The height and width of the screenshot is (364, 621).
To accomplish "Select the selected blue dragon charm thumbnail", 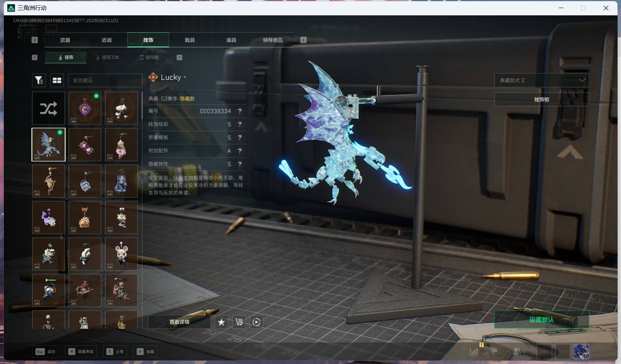I will click(48, 145).
